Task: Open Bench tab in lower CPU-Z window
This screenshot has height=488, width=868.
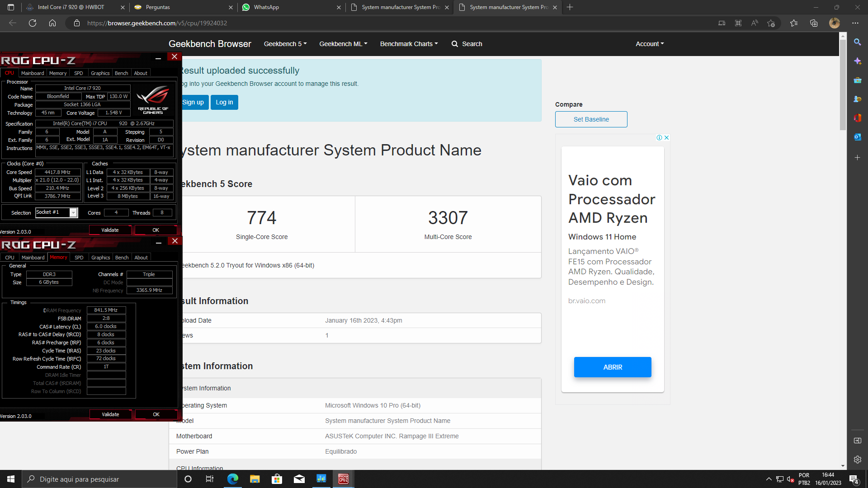Action: 122,258
